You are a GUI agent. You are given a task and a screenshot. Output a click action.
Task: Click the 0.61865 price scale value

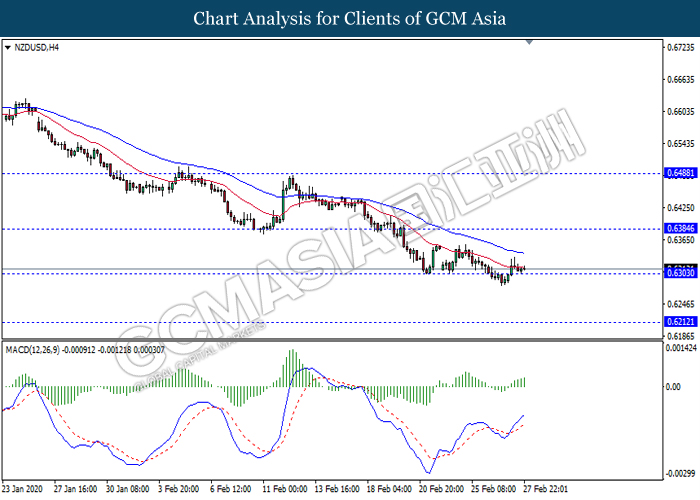681,336
